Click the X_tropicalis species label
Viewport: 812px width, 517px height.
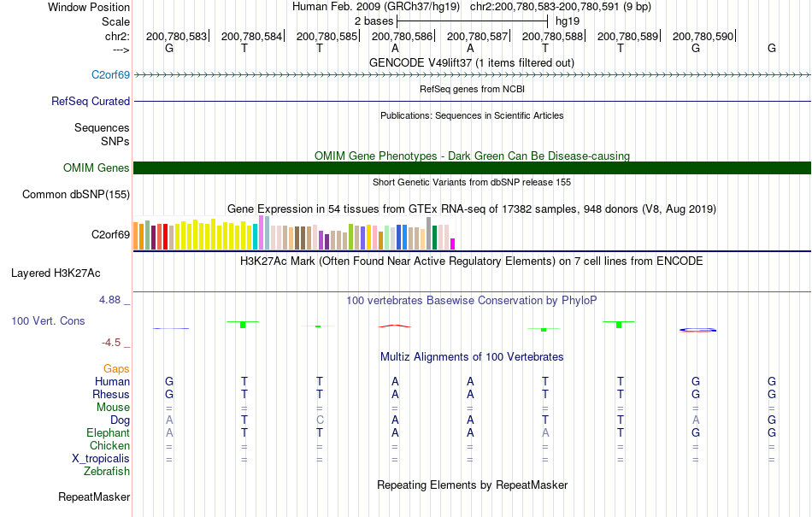[x=101, y=459]
